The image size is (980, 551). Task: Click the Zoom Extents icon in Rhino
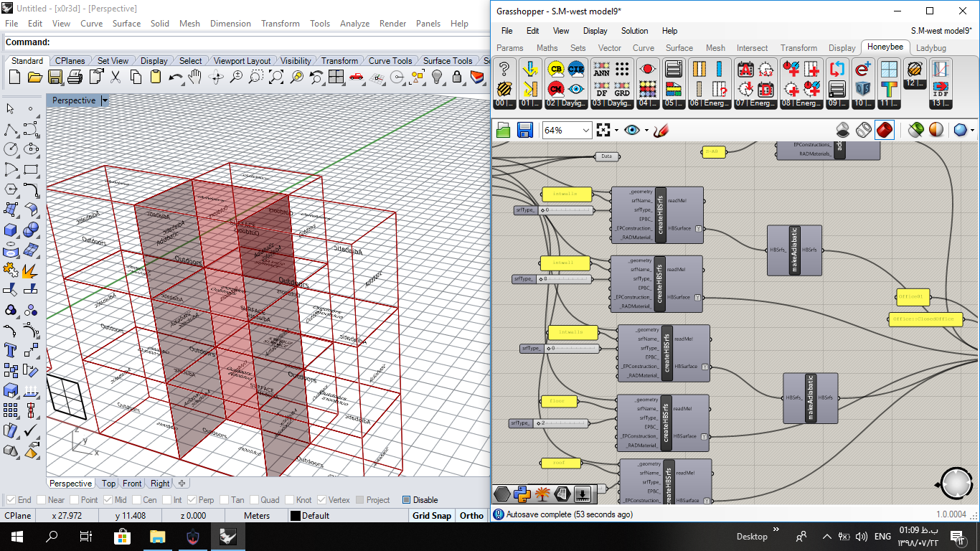[x=275, y=77]
